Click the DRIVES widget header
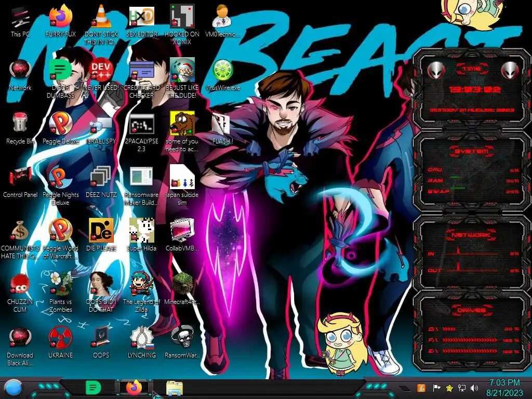The image size is (532, 399). tap(472, 310)
